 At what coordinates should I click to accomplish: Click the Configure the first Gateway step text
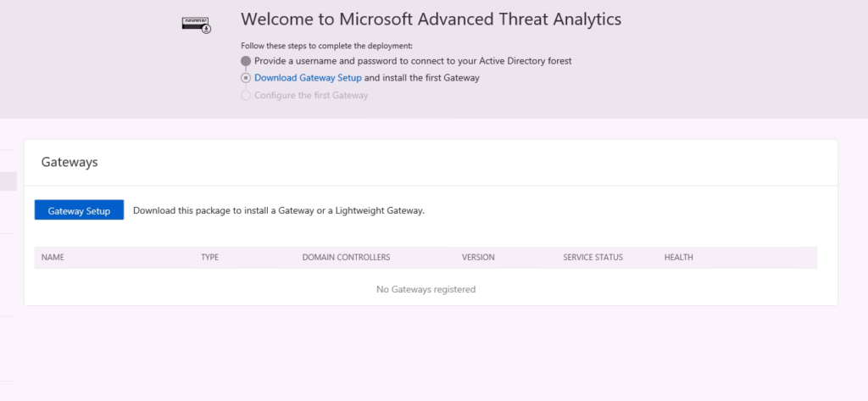tap(311, 95)
